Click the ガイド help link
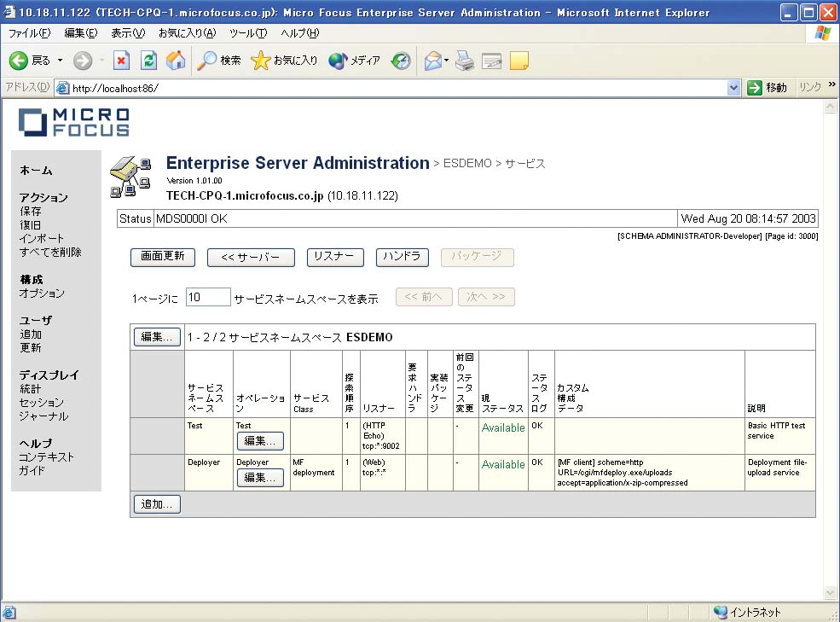 tap(32, 471)
